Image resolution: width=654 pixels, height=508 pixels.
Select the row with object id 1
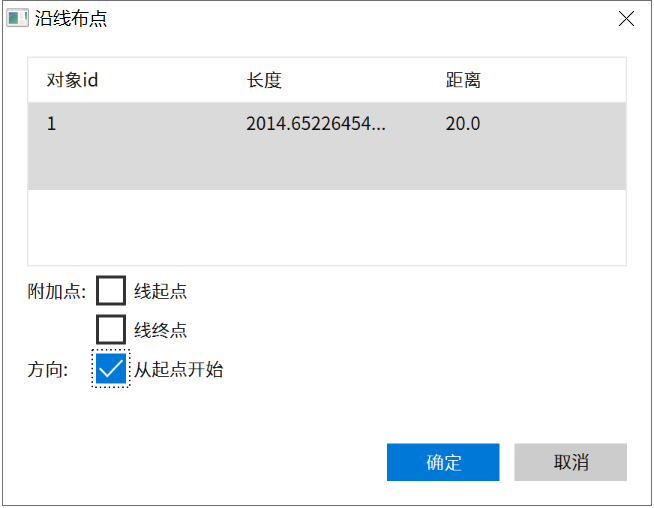coord(327,146)
